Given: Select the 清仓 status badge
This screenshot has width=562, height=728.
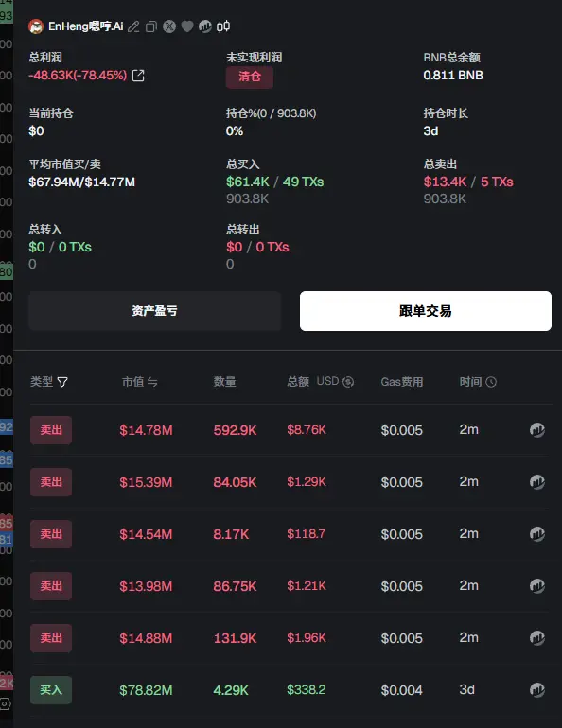Looking at the screenshot, I should coord(250,78).
